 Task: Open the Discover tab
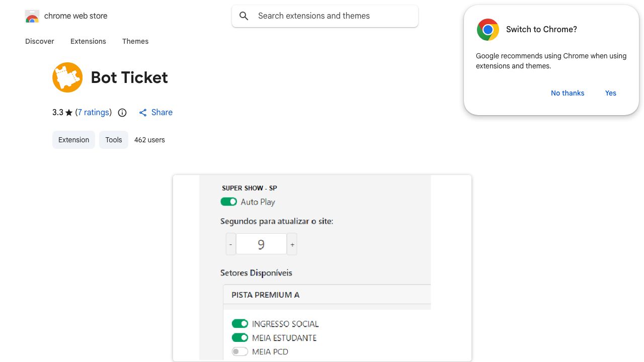pos(40,41)
